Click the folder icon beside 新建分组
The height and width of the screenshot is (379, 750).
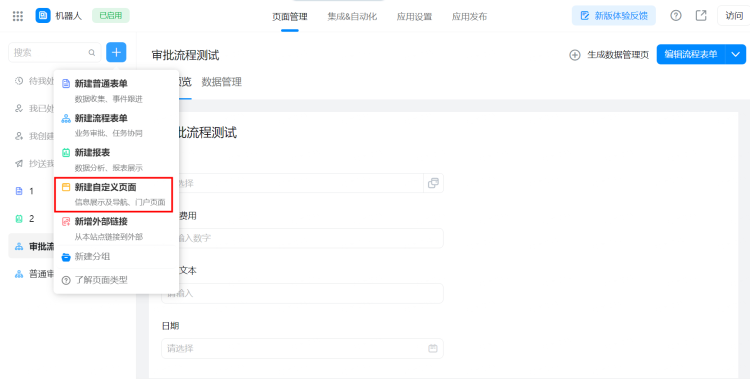pyautogui.click(x=66, y=257)
